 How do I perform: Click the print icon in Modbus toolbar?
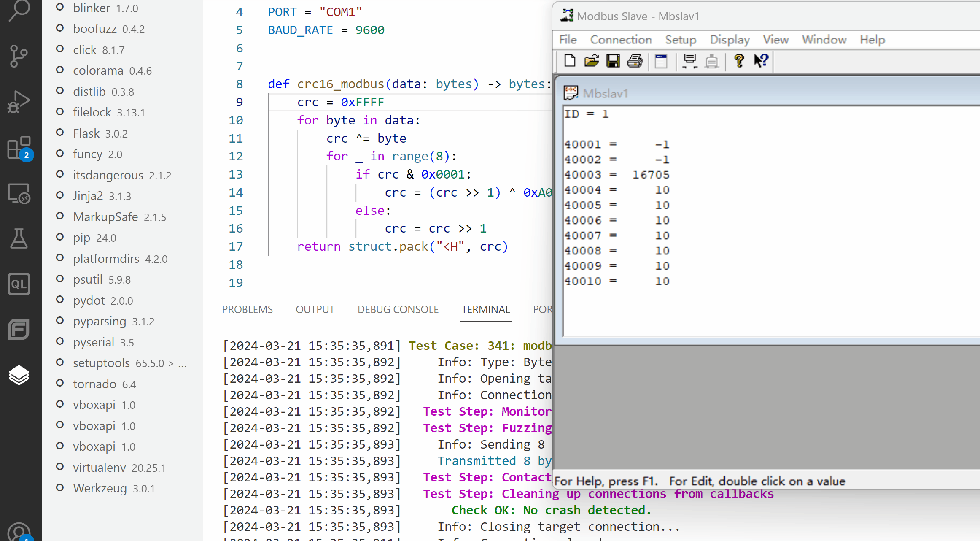(x=635, y=61)
